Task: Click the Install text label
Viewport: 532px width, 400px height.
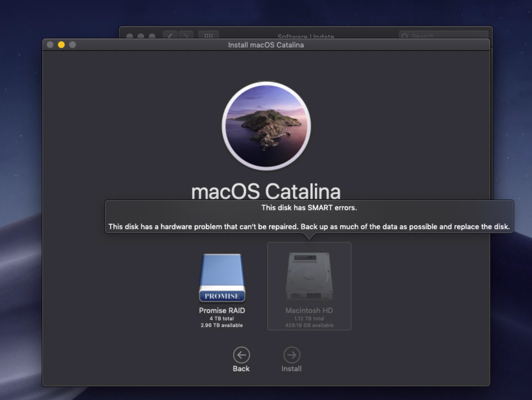Action: pyautogui.click(x=291, y=369)
